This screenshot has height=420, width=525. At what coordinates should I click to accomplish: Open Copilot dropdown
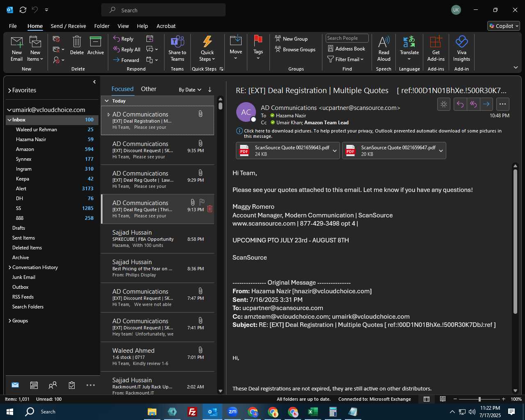point(504,26)
